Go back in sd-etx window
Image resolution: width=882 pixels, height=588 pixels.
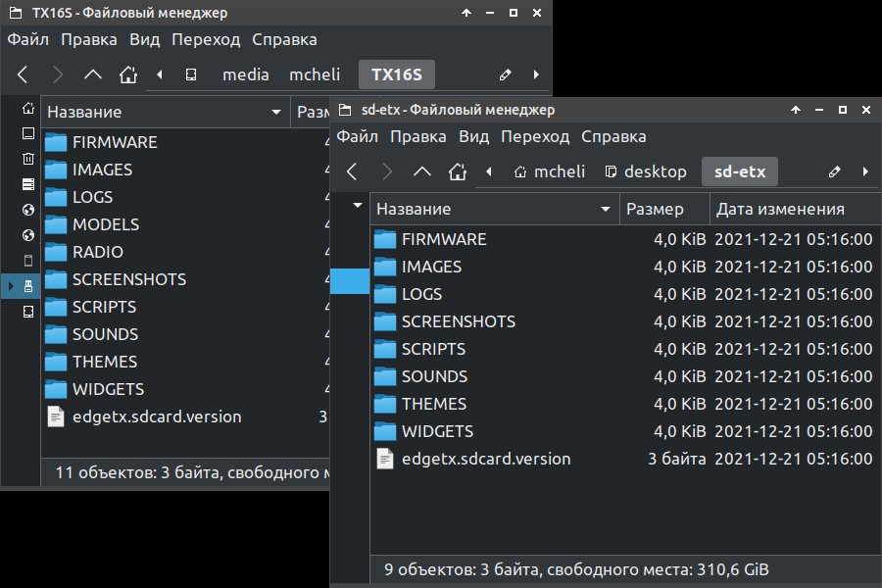(352, 171)
